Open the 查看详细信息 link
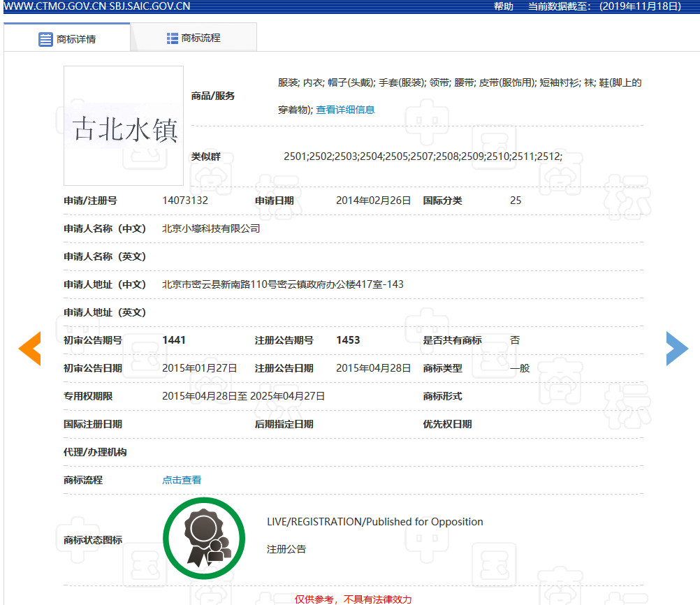The width and height of the screenshot is (700, 605). (x=345, y=110)
